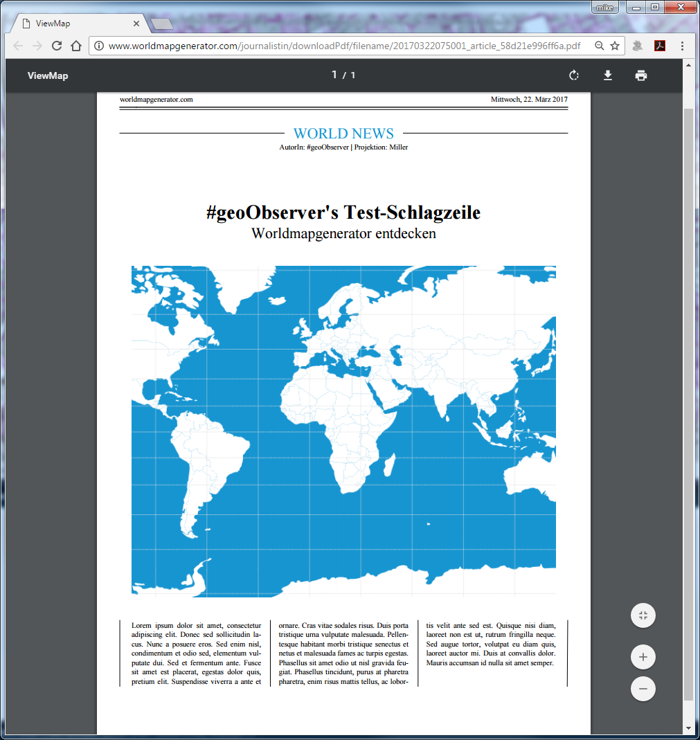Image resolution: width=700 pixels, height=740 pixels.
Task: Click the date Mittwoch, 22. März 2017
Action: (529, 100)
